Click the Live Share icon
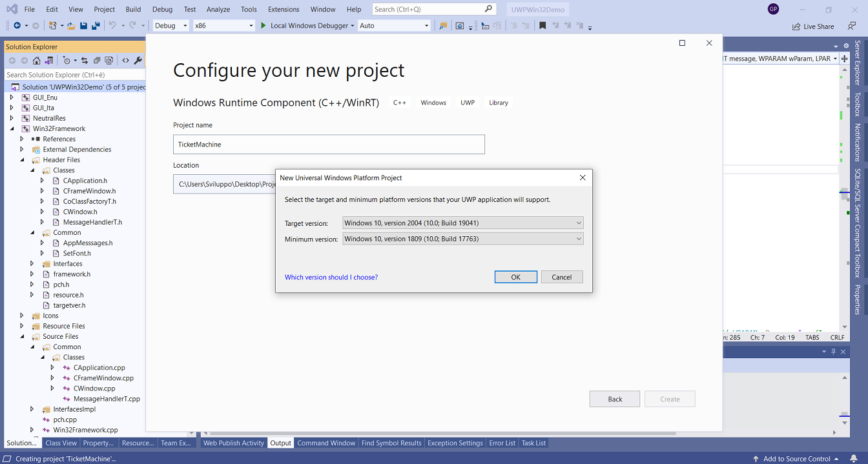The image size is (868, 464). click(797, 26)
